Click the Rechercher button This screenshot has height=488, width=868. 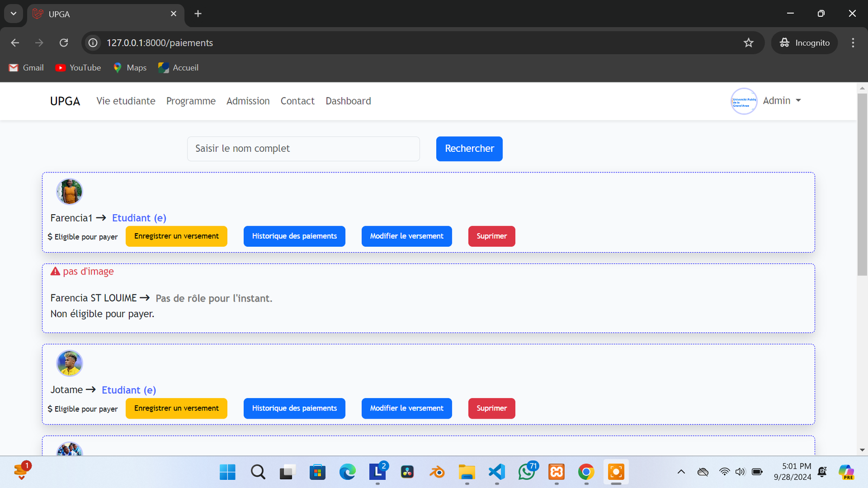[469, 149]
